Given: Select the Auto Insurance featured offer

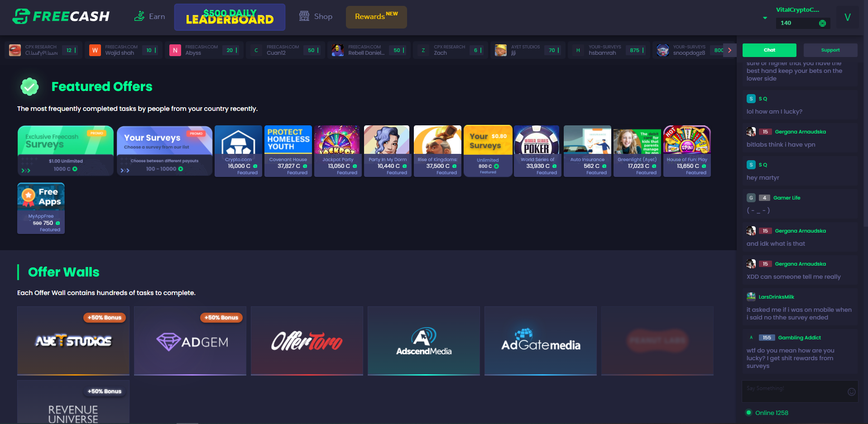Looking at the screenshot, I should point(587,151).
